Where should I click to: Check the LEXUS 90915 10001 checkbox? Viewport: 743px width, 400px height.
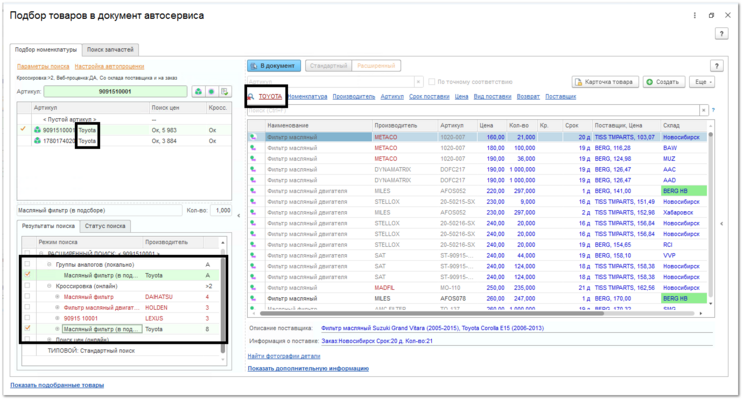pyautogui.click(x=27, y=318)
